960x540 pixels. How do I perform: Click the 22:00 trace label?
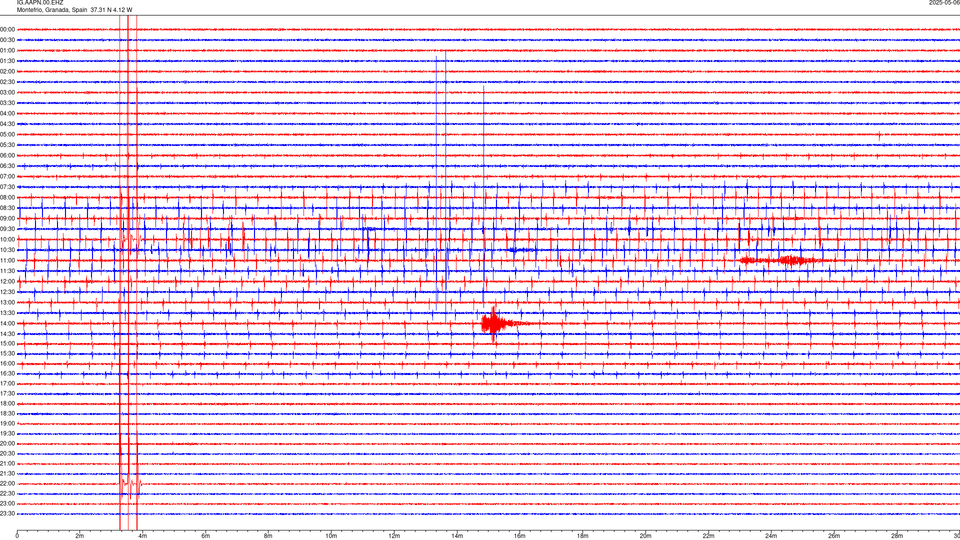click(x=8, y=483)
